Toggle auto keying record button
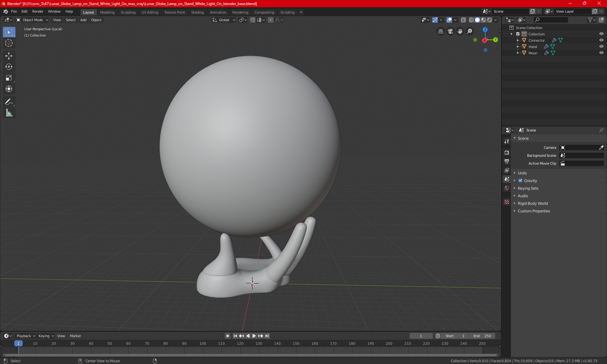Viewport: 607px width, 364px height. click(227, 336)
